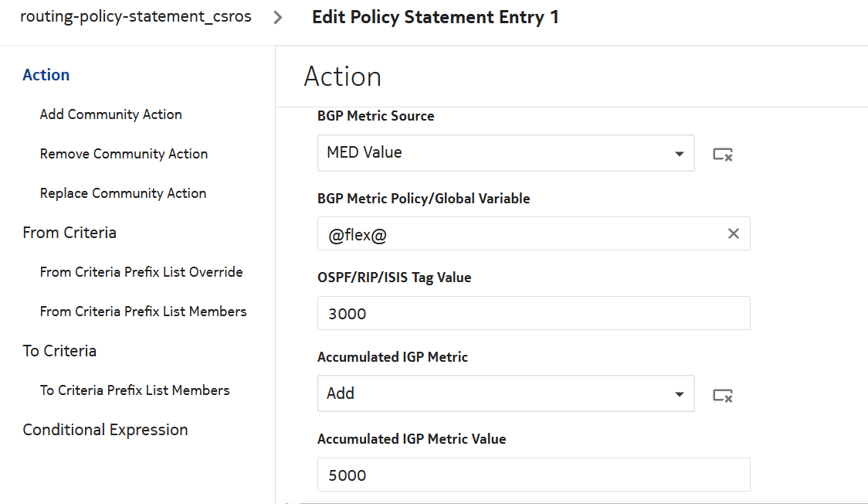Reset the BGP Metric Source field icon

[x=722, y=154]
